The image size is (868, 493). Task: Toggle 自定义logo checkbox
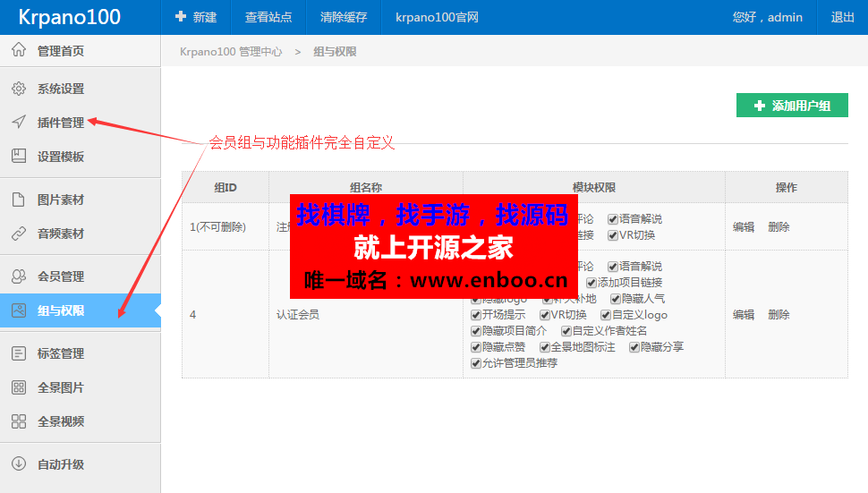[606, 315]
